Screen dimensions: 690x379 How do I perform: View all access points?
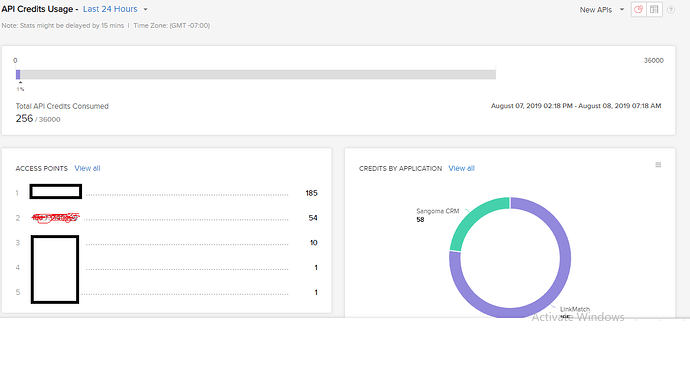(87, 168)
